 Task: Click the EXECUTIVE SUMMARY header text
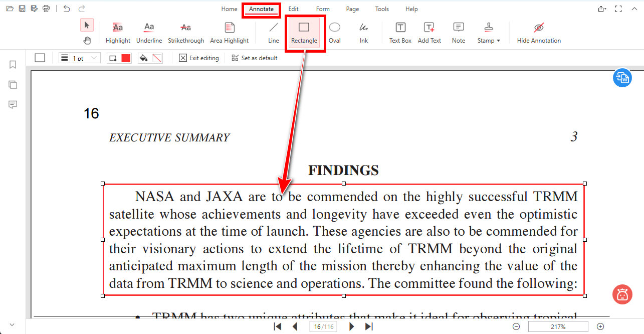[169, 138]
